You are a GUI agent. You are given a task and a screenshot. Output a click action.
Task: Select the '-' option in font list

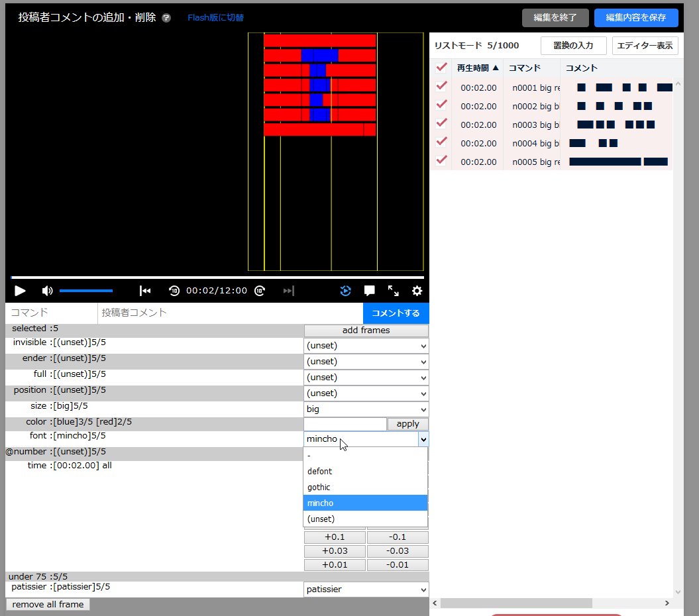pyautogui.click(x=365, y=456)
